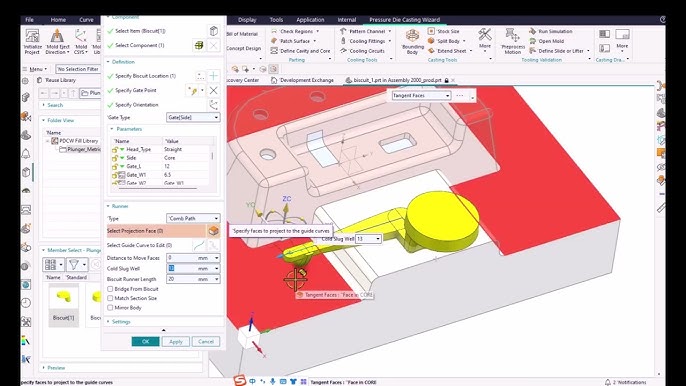This screenshot has height=386, width=686.
Task: Select the Stock Size tool
Action: click(443, 31)
